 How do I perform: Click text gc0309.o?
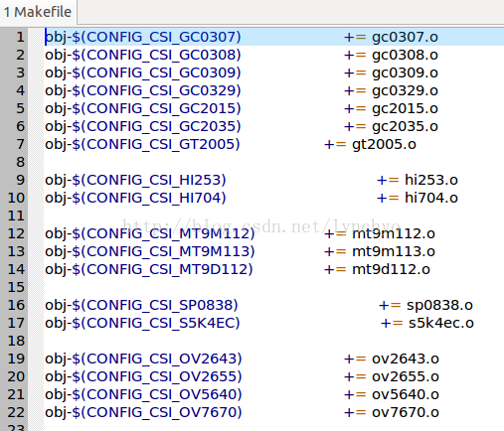405,72
